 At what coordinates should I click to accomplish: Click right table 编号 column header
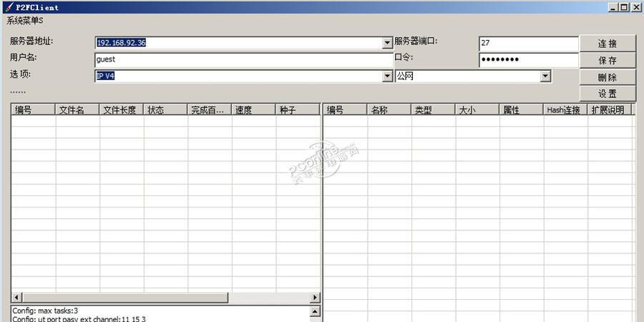345,109
